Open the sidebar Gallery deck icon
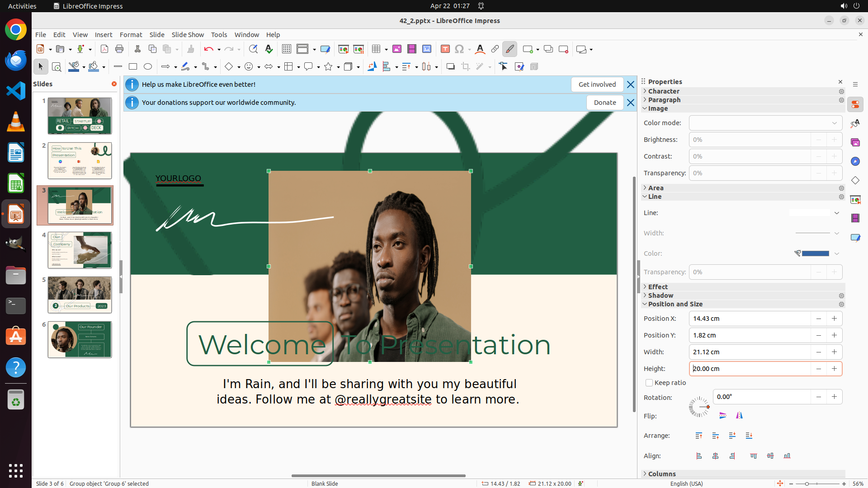The image size is (868, 488). point(855,143)
